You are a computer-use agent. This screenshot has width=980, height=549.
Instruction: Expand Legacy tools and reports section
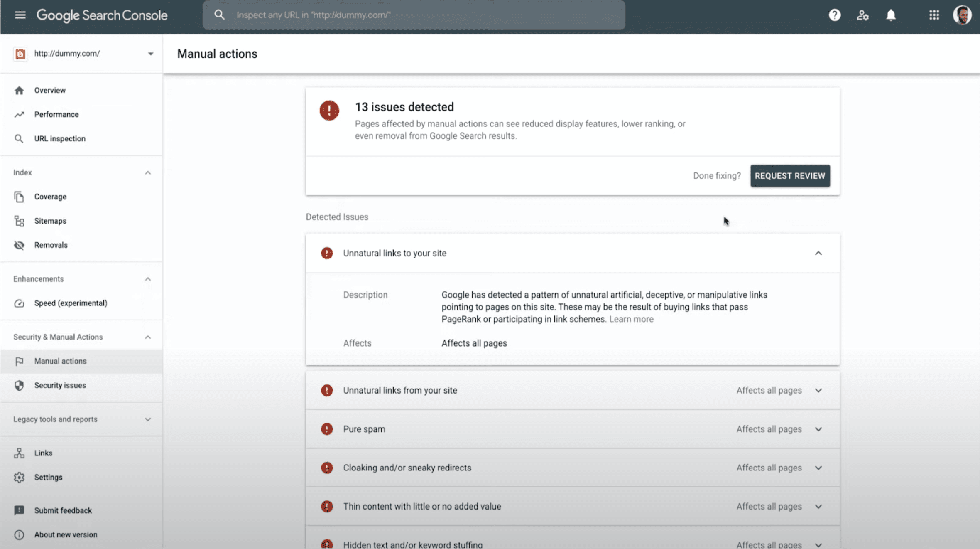click(148, 419)
